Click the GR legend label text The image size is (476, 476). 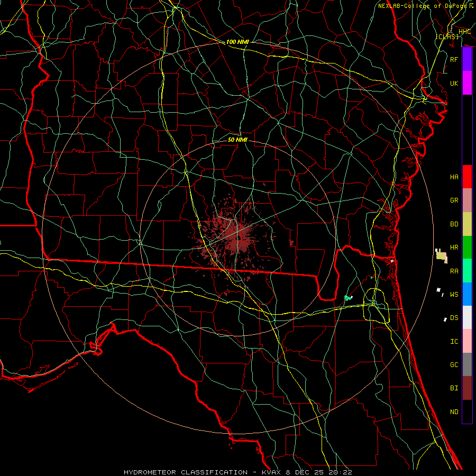[x=454, y=200]
